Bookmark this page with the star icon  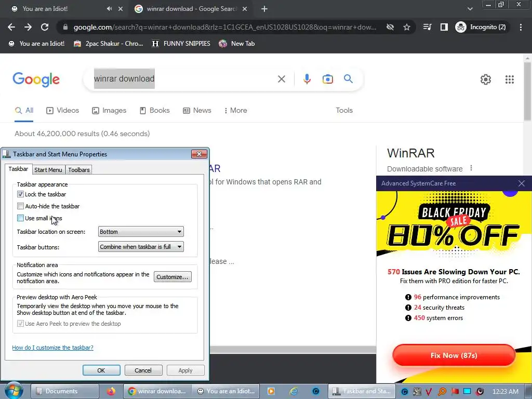pos(407,27)
